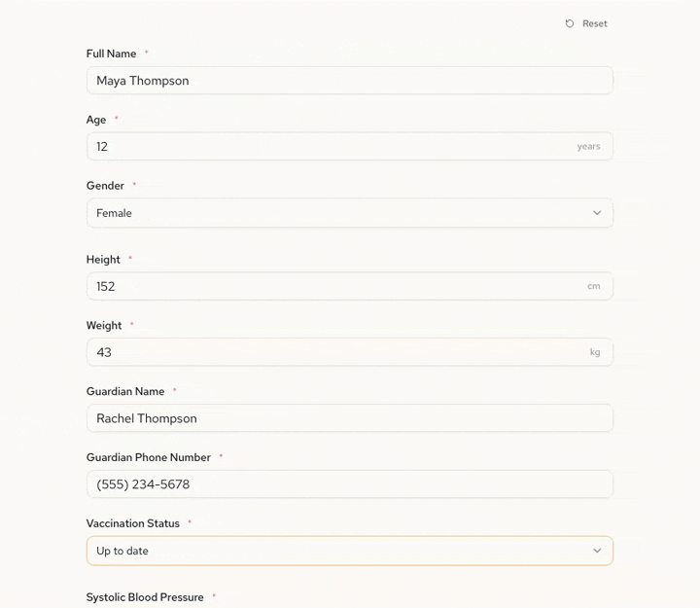Click the 'cm' unit suffix
Screen dimensions: 700x608
(593, 287)
